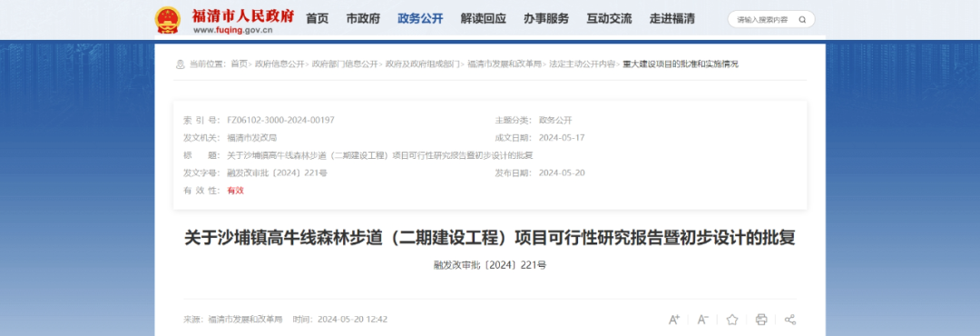The image size is (980, 336).
Task: Print the page via printer icon
Action: [761, 320]
